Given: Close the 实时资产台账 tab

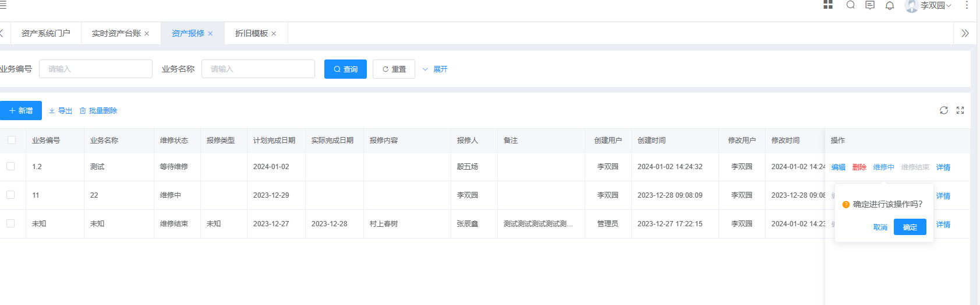Looking at the screenshot, I should [147, 34].
